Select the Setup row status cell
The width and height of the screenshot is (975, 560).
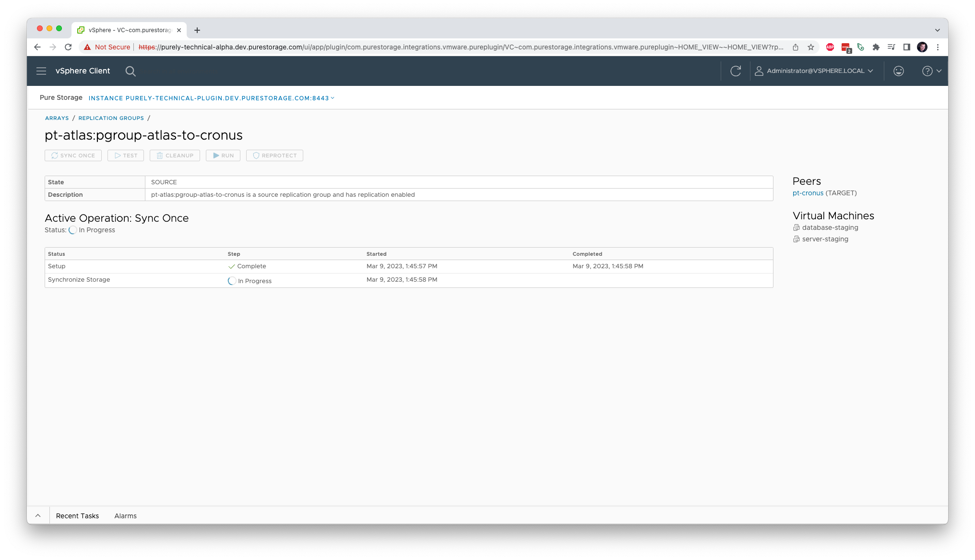click(57, 266)
